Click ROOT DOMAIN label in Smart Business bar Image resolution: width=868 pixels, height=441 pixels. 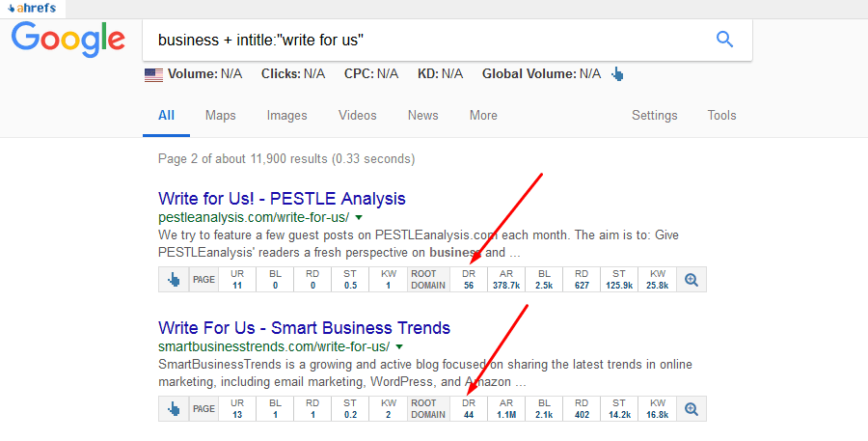point(428,409)
